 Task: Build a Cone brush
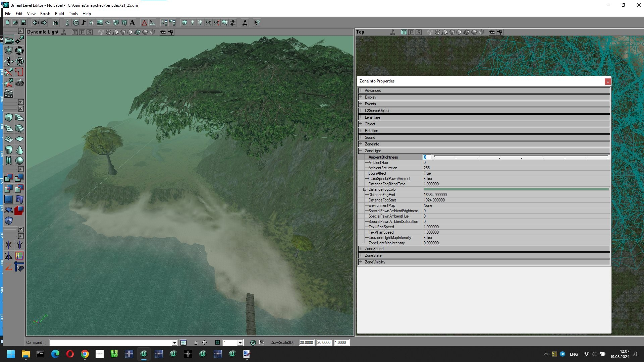coord(19,150)
